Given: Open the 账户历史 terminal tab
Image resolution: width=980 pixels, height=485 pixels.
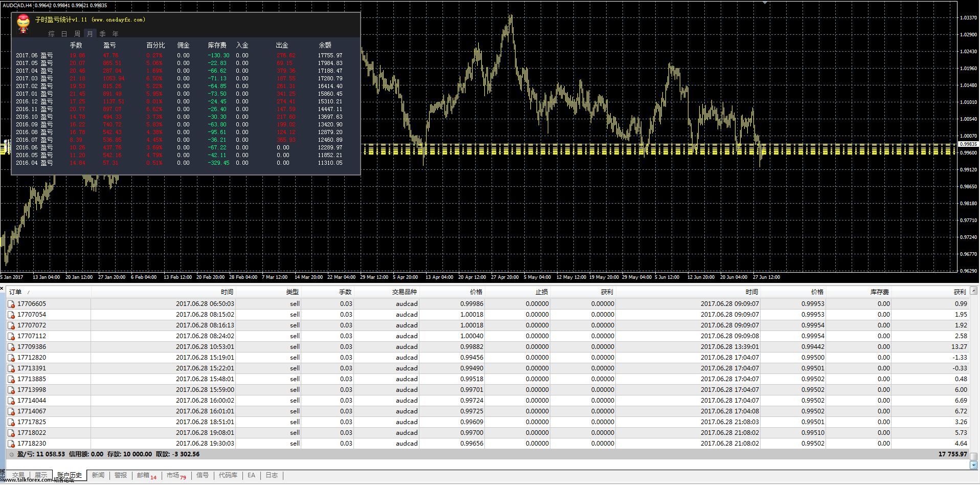Looking at the screenshot, I should [70, 475].
